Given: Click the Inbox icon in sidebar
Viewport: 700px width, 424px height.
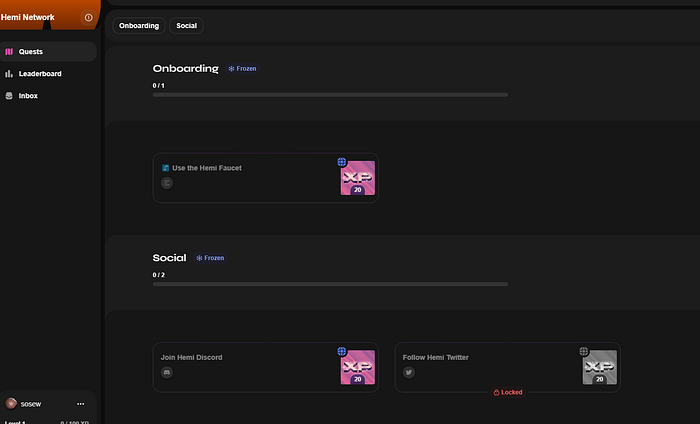Looking at the screenshot, I should (9, 96).
